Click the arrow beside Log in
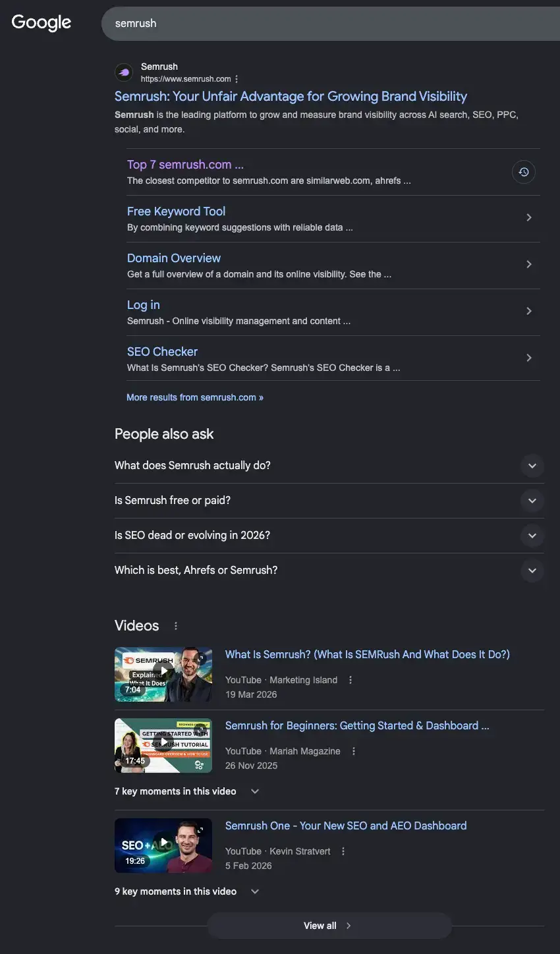Viewport: 560px width, 954px height. point(529,311)
